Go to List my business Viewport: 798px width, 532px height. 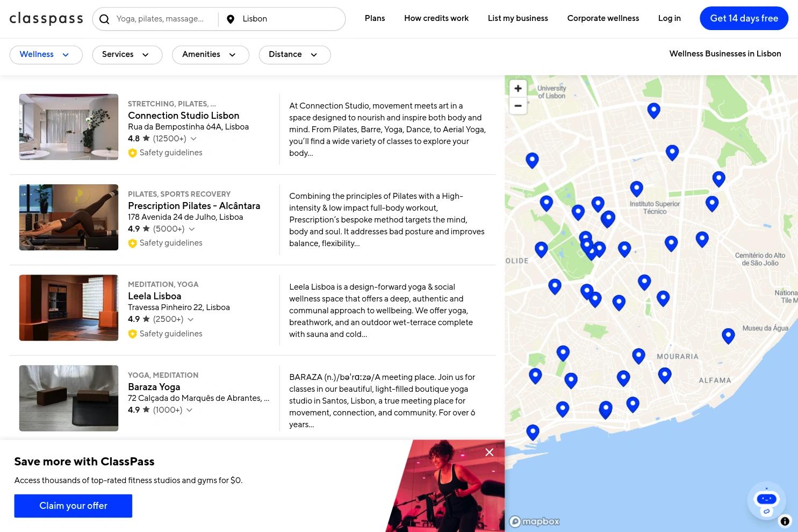coord(518,19)
